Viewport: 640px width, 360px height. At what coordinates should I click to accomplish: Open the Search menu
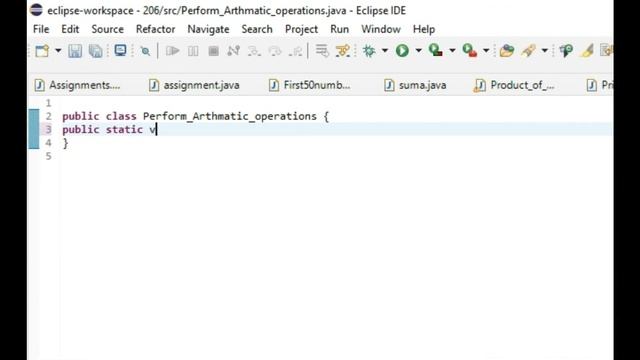pos(257,29)
